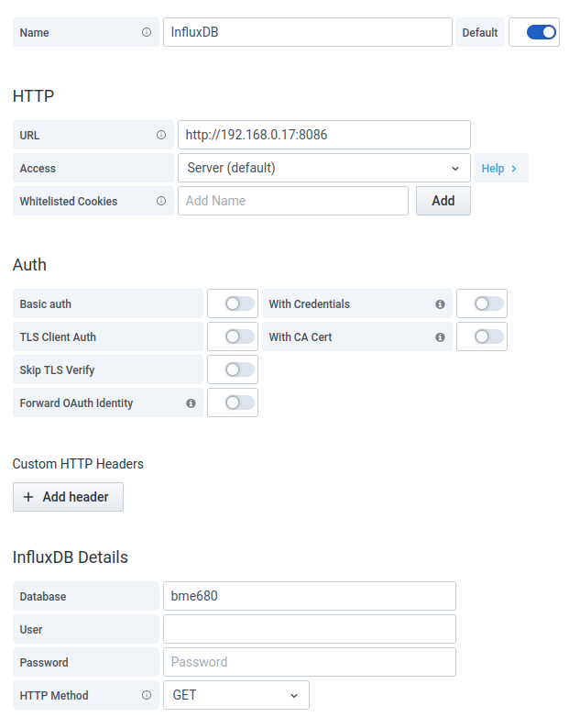Turn on TLS Client Auth
Viewport: 580px width, 728px height.
point(239,336)
